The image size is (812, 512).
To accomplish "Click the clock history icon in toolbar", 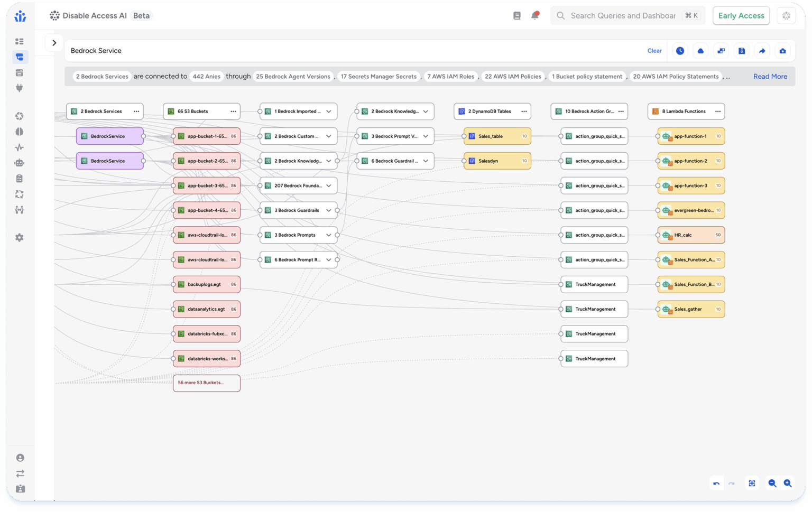I will click(x=680, y=51).
